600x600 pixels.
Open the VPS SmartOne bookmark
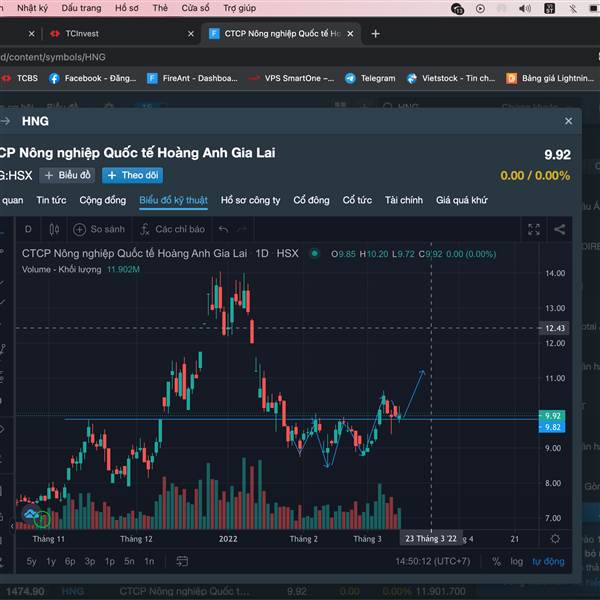[291, 78]
